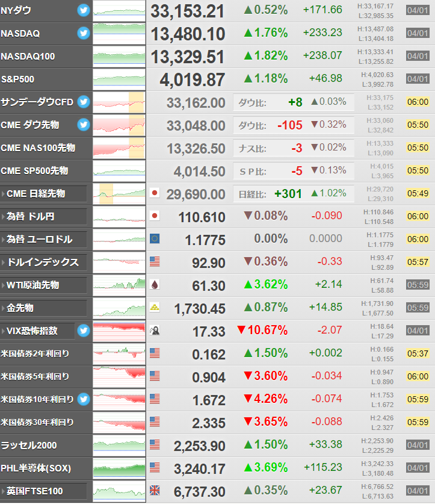Open the S&P500 sparkline chart

(x=119, y=79)
